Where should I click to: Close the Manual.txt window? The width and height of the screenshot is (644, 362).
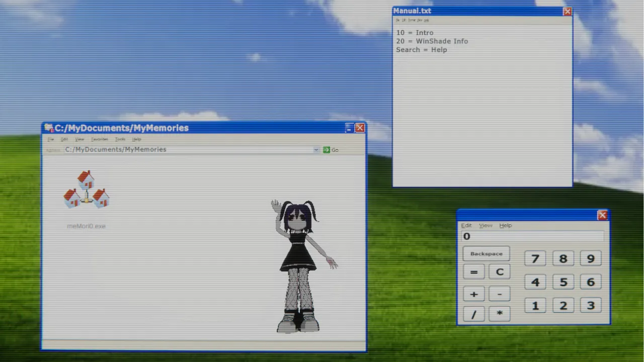pos(567,11)
